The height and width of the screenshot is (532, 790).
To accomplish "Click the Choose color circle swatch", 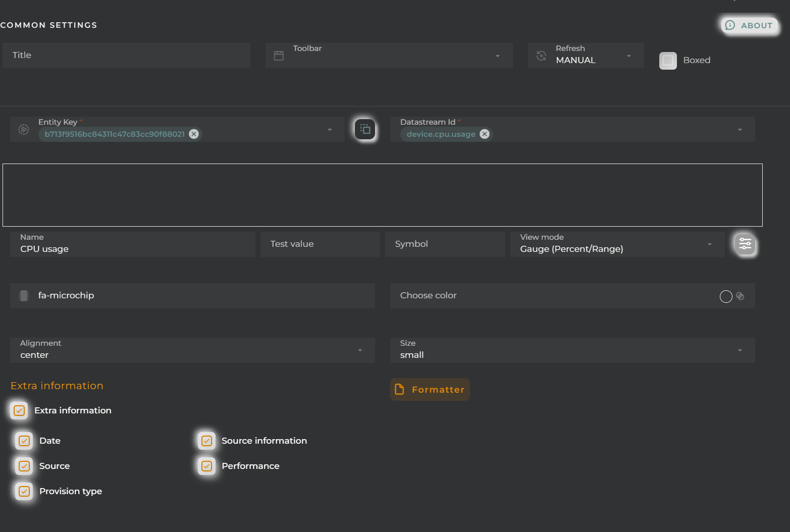I will pos(726,296).
